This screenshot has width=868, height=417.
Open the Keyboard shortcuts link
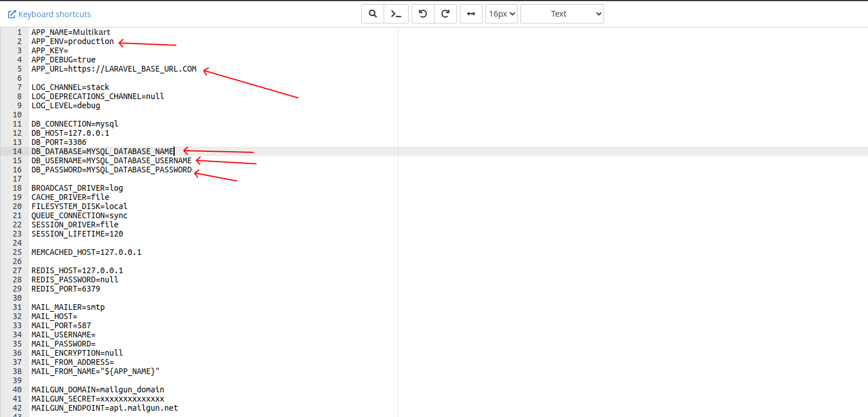pos(49,14)
